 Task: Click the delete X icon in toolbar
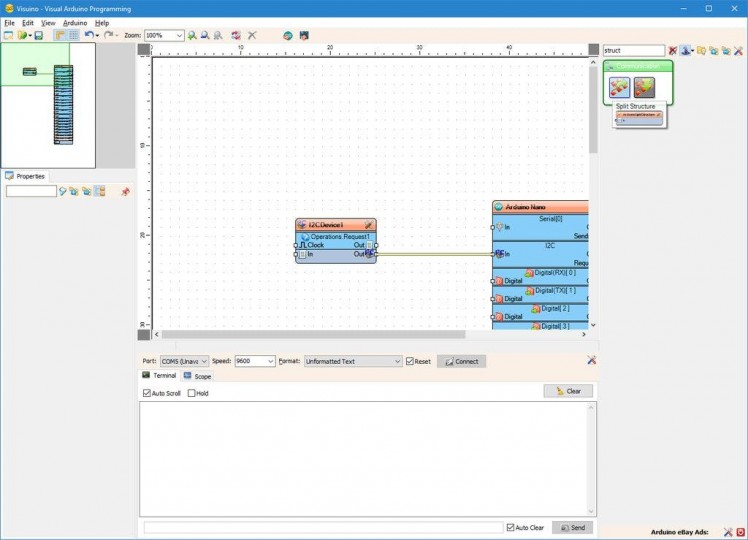[252, 35]
